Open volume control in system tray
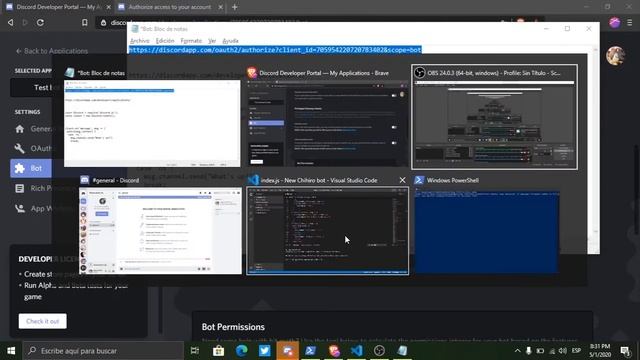This screenshot has height=360, width=640. coord(563,351)
